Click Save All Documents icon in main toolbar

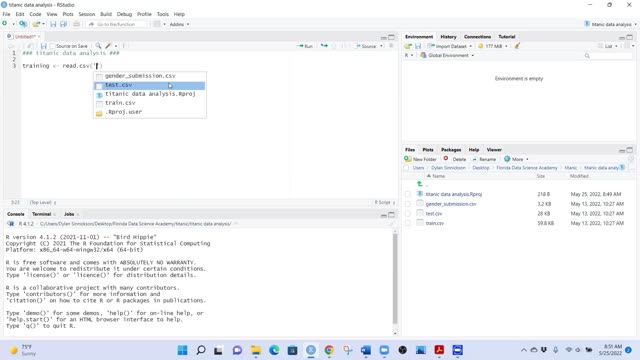coord(63,24)
